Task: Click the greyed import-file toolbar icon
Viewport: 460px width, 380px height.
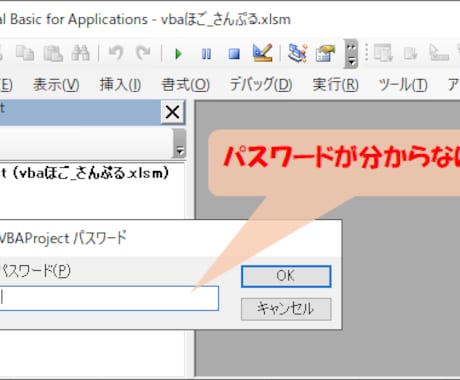Action: (410, 53)
